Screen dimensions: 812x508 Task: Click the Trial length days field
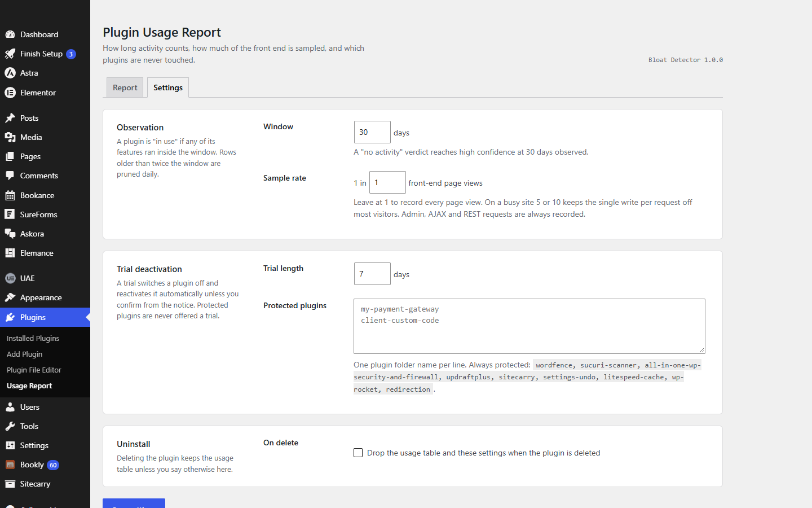pyautogui.click(x=372, y=274)
